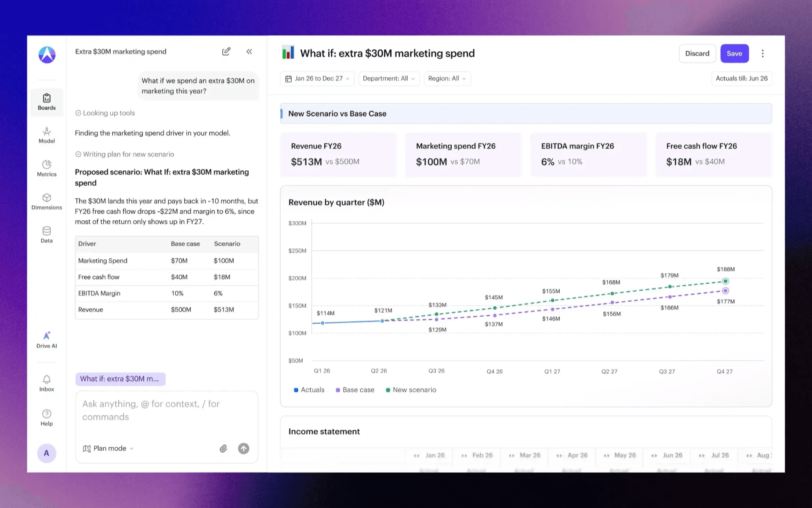This screenshot has height=508, width=812.
Task: Launch Drive AI from the sidebar
Action: 47,340
